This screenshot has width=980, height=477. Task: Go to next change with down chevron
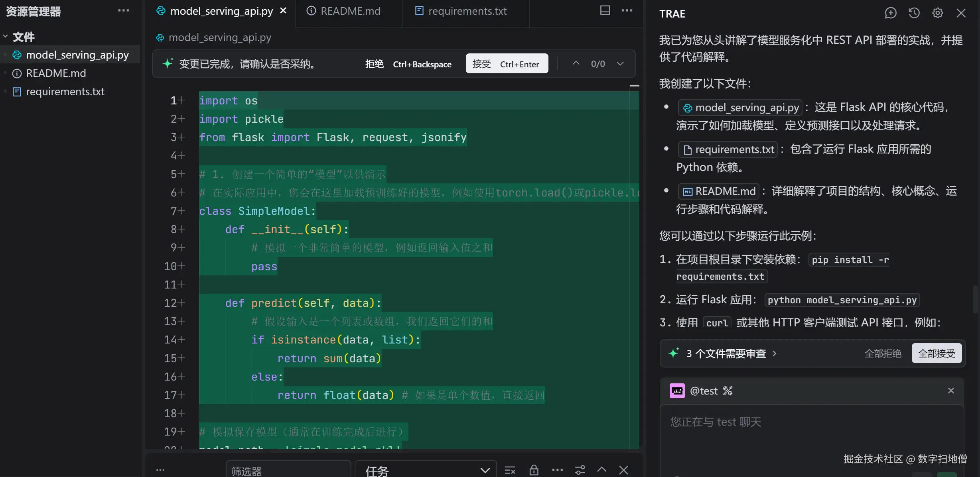tap(620, 64)
